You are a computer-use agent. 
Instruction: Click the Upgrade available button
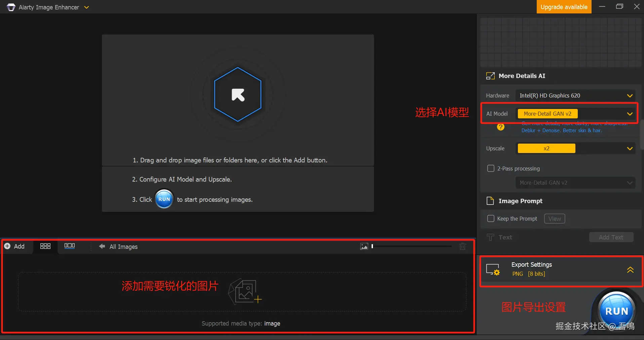(x=564, y=7)
